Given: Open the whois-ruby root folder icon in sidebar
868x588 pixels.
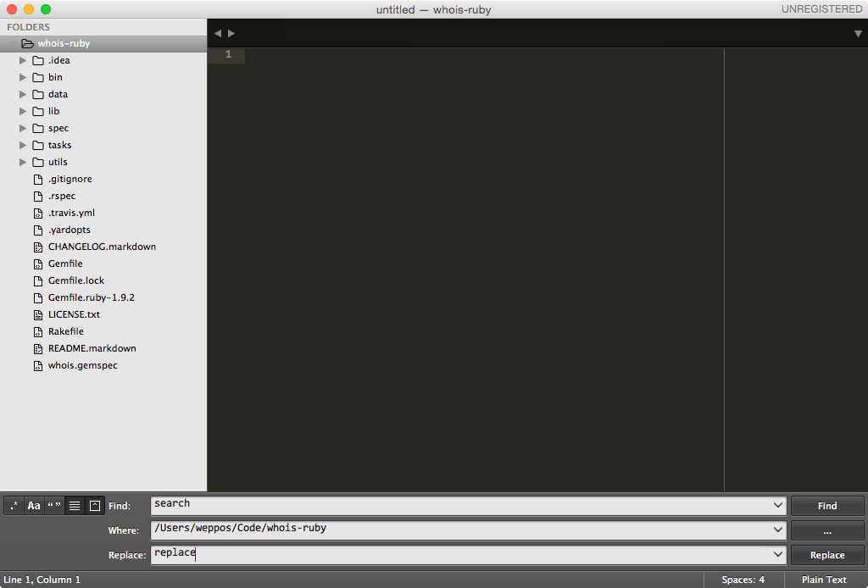Looking at the screenshot, I should pyautogui.click(x=28, y=42).
